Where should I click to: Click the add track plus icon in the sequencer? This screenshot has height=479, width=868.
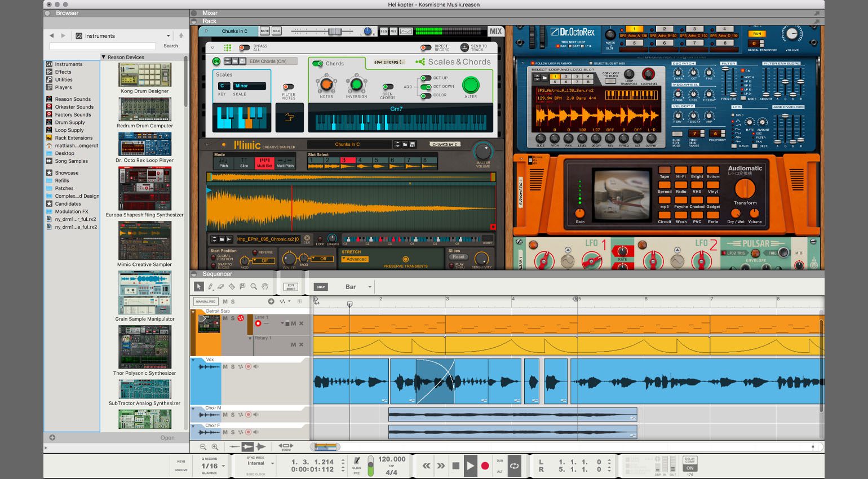271,301
